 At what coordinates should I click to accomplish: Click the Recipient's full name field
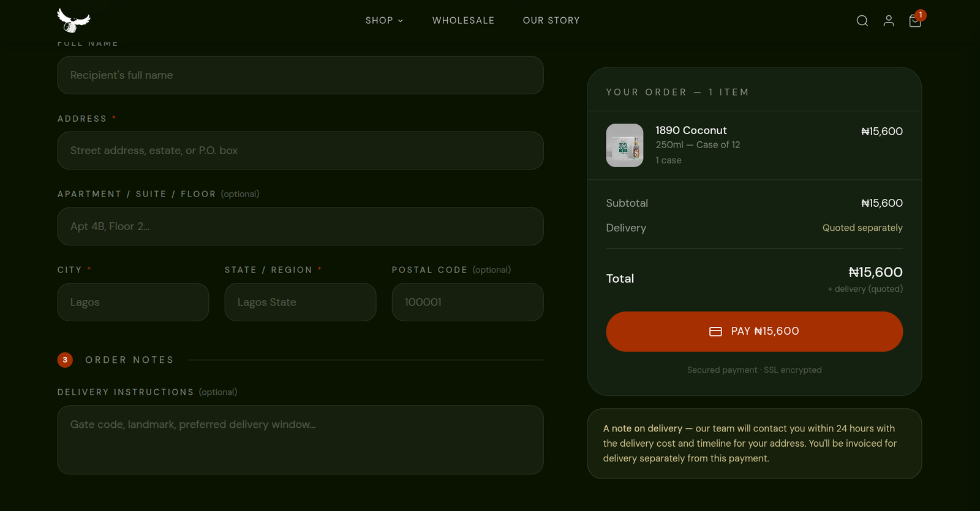pyautogui.click(x=300, y=75)
